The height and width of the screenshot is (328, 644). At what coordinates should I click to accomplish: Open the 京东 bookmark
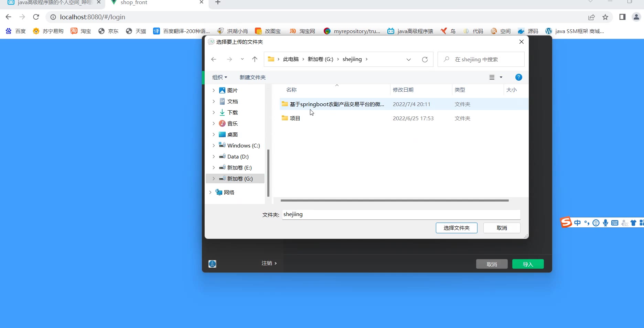[108, 31]
